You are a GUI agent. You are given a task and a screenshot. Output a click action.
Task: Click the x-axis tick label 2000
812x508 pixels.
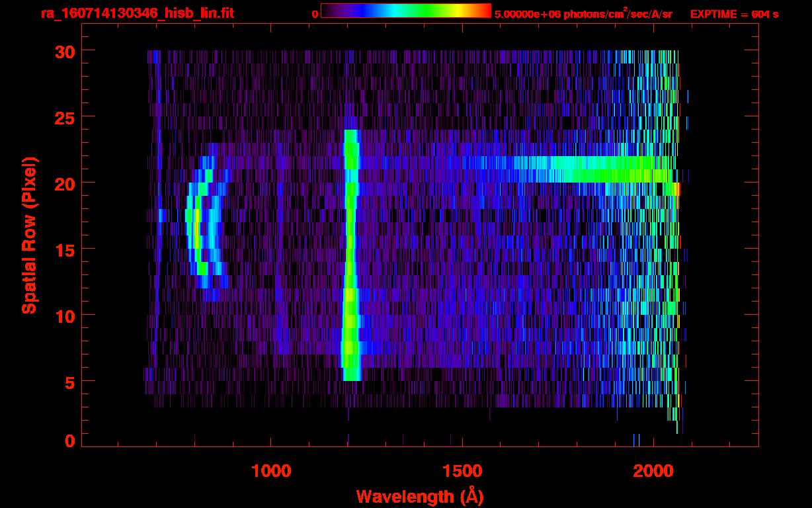[653, 471]
